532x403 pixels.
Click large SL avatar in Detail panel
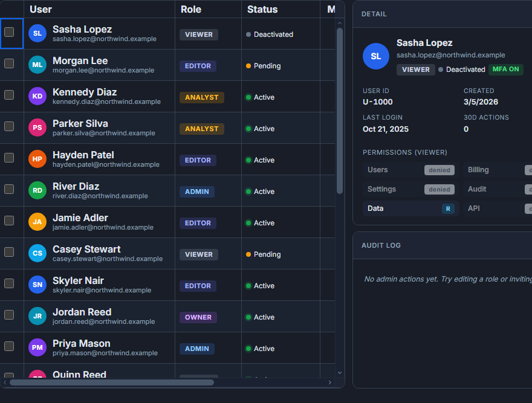(x=376, y=56)
